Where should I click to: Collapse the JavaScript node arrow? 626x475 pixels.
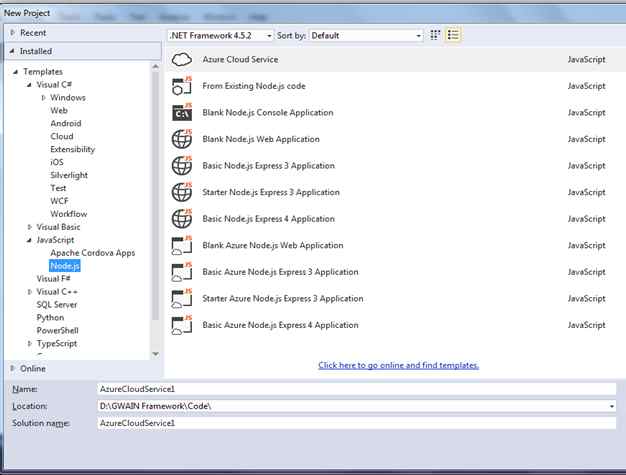(x=29, y=240)
